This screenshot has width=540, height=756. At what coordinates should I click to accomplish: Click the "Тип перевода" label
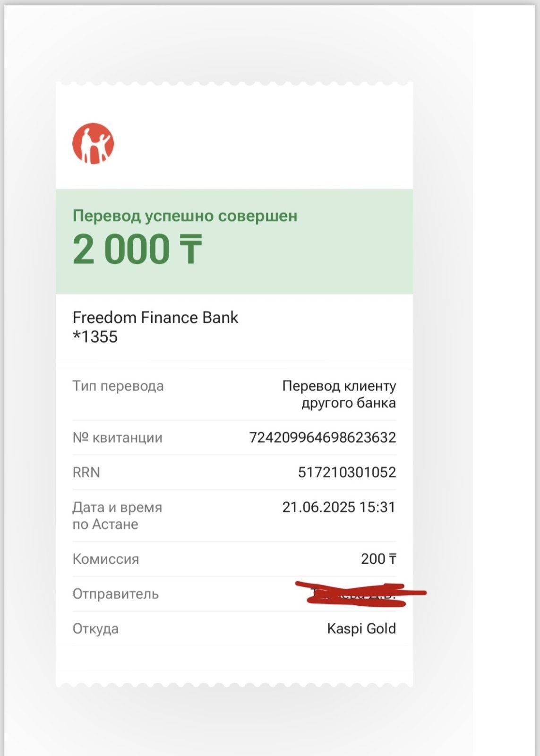[x=118, y=386]
